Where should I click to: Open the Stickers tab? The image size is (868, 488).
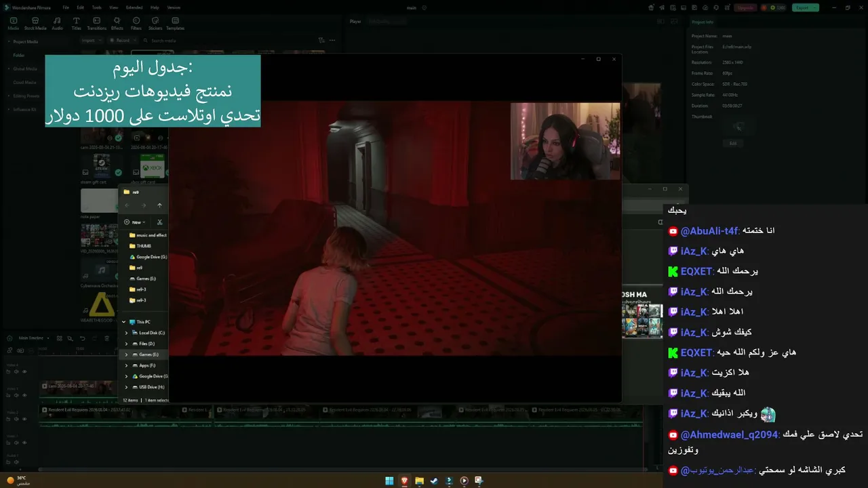[155, 24]
